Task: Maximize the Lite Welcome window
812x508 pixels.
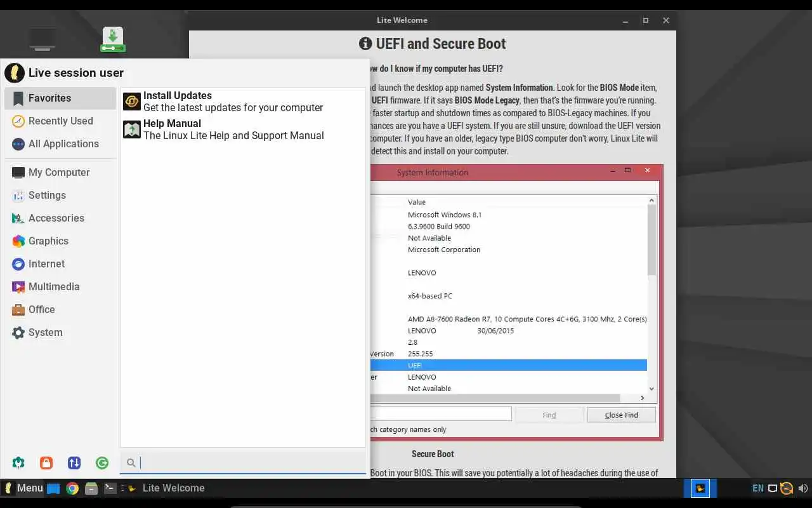Action: [x=646, y=20]
